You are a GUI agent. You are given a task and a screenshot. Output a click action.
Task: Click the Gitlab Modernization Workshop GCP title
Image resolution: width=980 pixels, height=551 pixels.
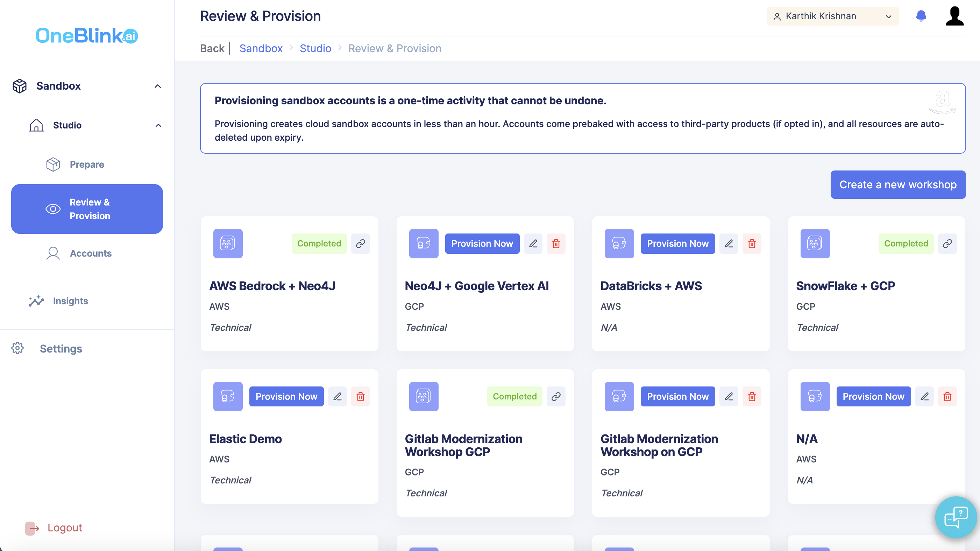(463, 445)
